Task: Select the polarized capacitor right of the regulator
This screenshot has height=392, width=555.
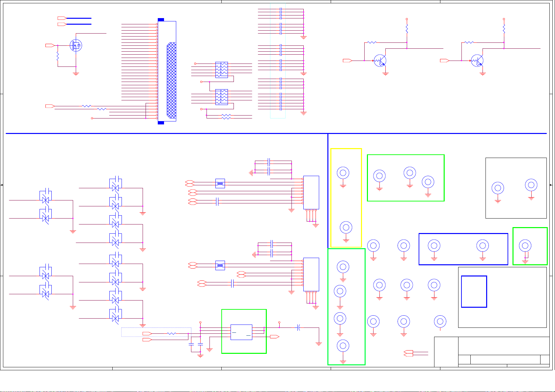Action: point(298,327)
